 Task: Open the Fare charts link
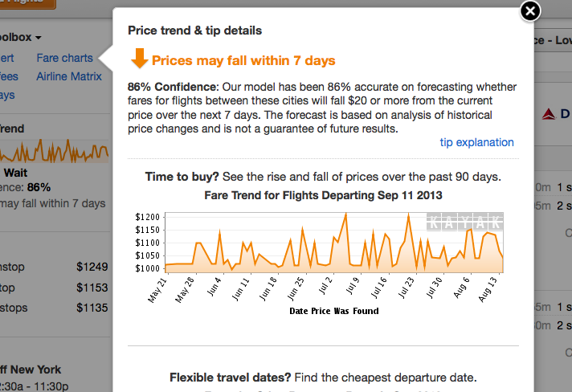pyautogui.click(x=64, y=58)
